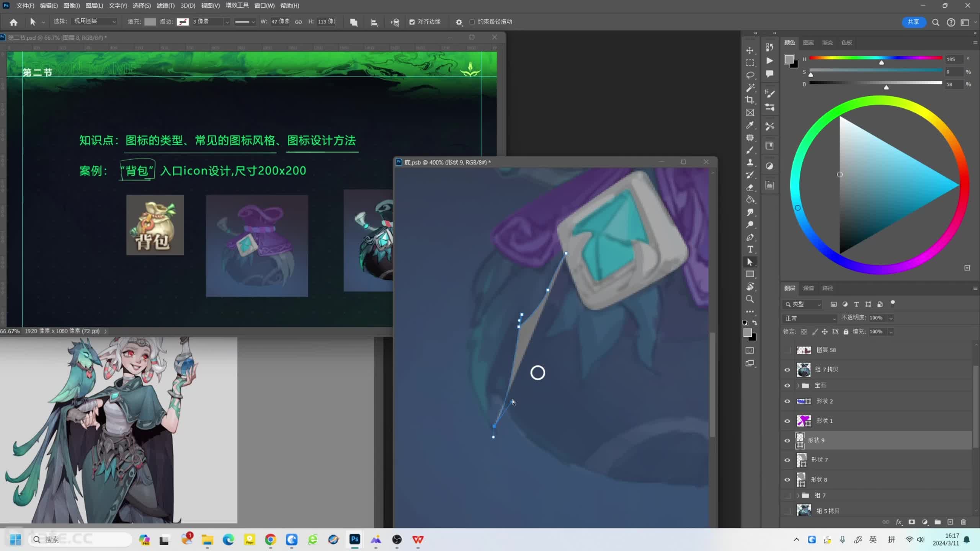Open the 图像(I) menu
The image size is (980, 551).
coord(71,6)
